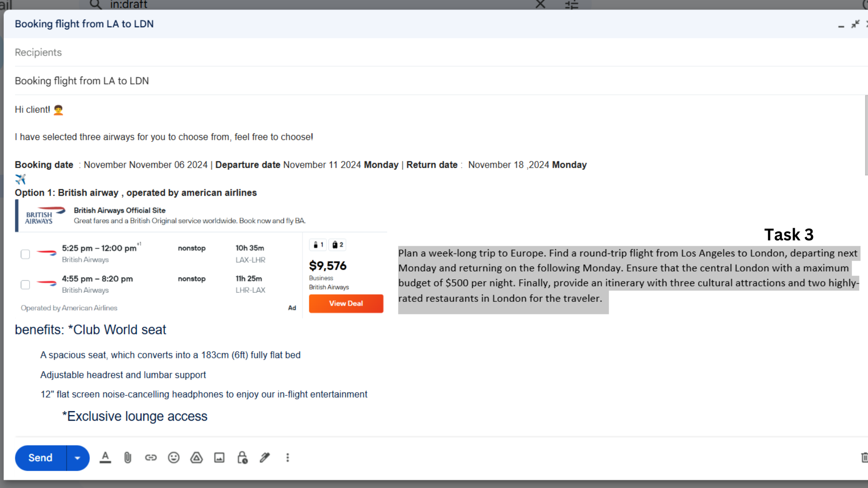Attach files with paperclip icon
The width and height of the screenshot is (868, 488).
[128, 458]
